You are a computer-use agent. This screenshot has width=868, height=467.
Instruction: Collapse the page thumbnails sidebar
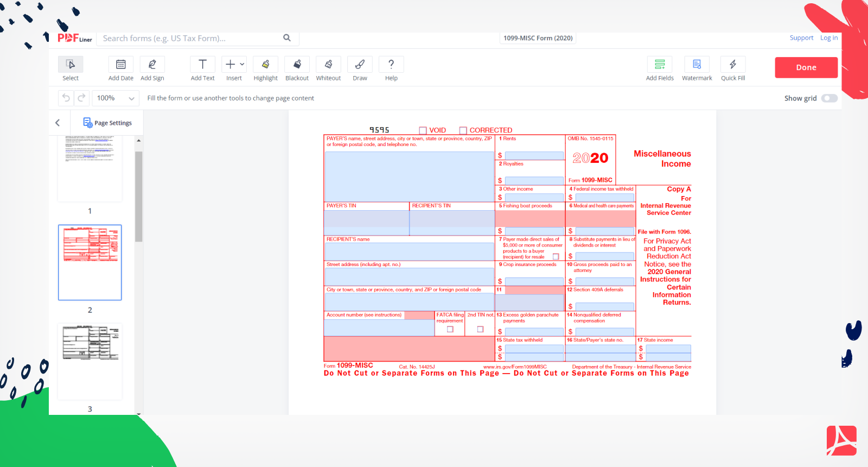click(58, 123)
